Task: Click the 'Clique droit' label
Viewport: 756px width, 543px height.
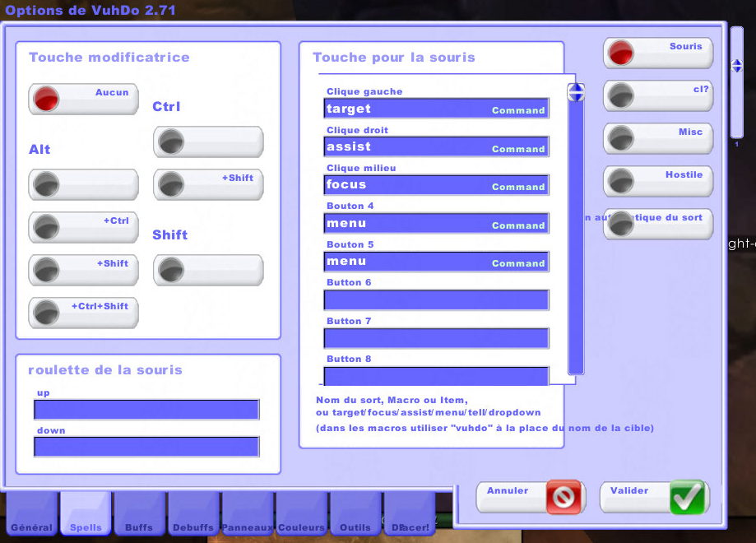Action: click(357, 130)
